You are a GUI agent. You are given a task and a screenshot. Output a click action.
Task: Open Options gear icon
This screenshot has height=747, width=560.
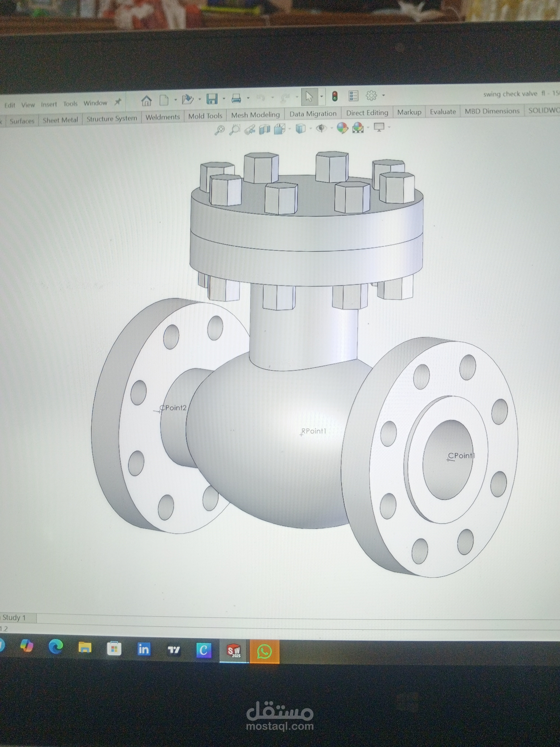pos(371,96)
